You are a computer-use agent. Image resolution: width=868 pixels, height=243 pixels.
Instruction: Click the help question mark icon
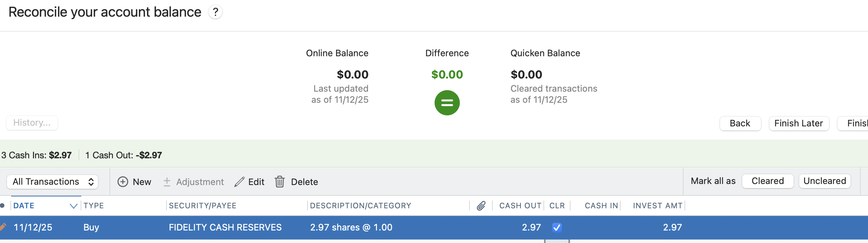(215, 12)
